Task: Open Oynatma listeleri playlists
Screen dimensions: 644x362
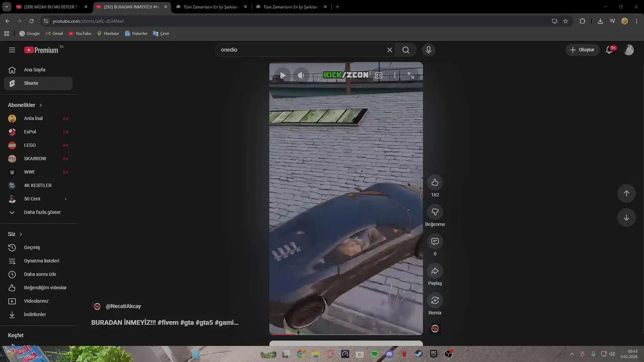Action: tap(38, 261)
